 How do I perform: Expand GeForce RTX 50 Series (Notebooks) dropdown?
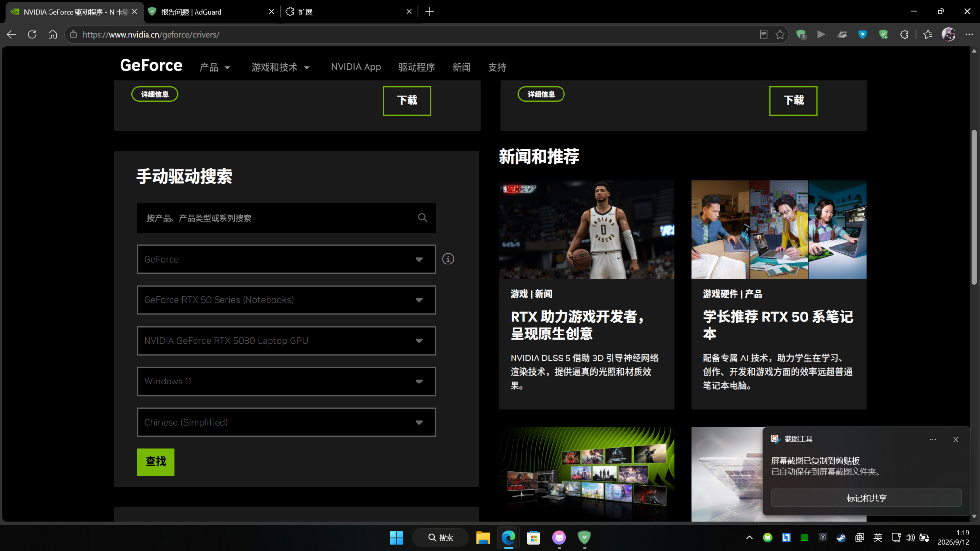pyautogui.click(x=286, y=300)
